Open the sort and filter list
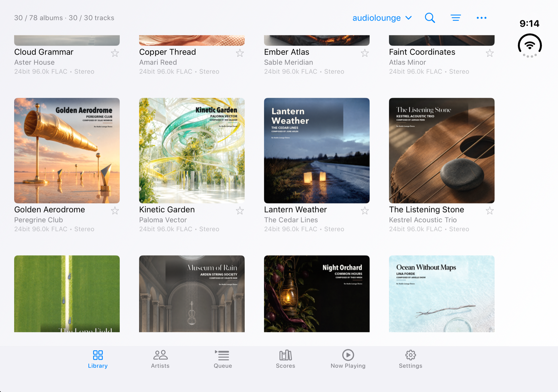The width and height of the screenshot is (558, 392). 455,18
